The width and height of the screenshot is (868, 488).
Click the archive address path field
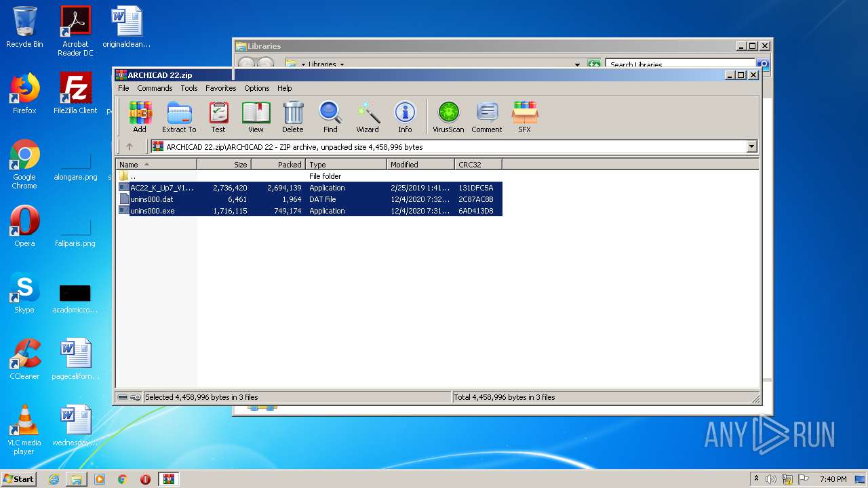tap(448, 146)
